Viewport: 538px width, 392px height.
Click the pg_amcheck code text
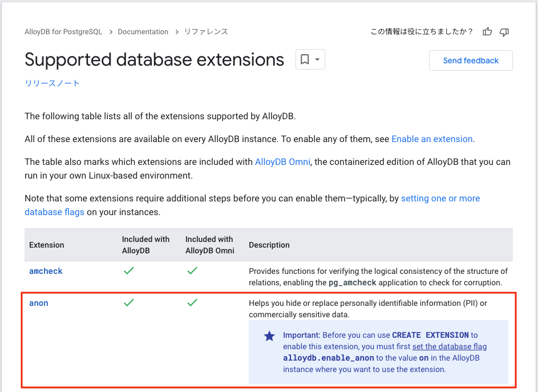tap(353, 282)
